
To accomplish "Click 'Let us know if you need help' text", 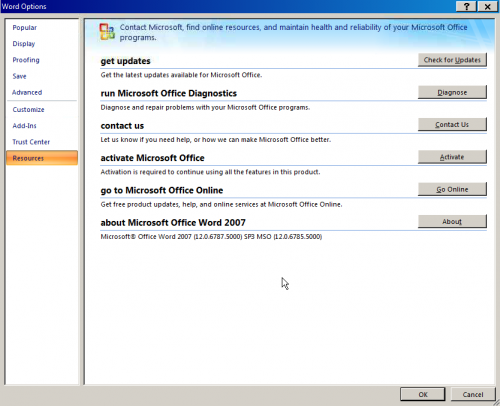I will point(215,140).
